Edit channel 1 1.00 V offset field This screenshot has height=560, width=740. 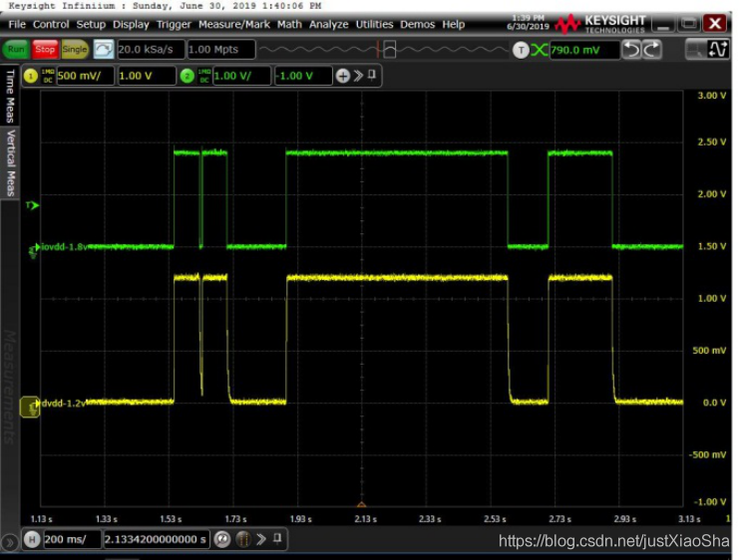pyautogui.click(x=147, y=76)
